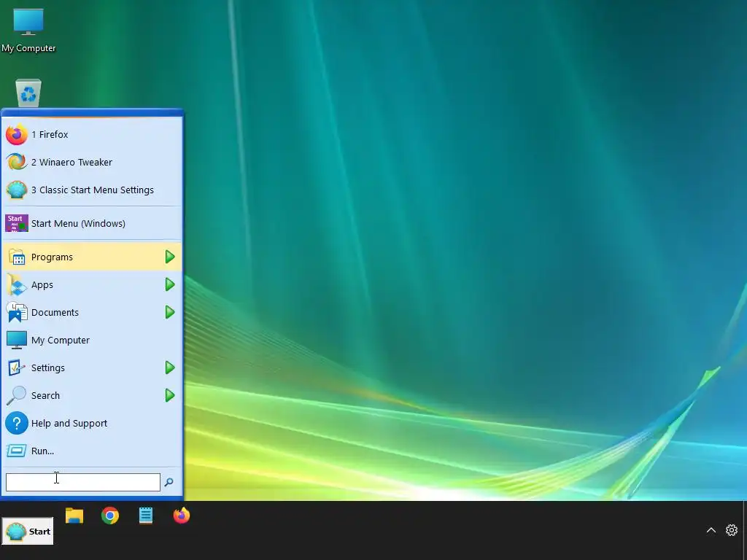This screenshot has height=560, width=747.
Task: Click the Settings checklist icon
Action: (17, 367)
